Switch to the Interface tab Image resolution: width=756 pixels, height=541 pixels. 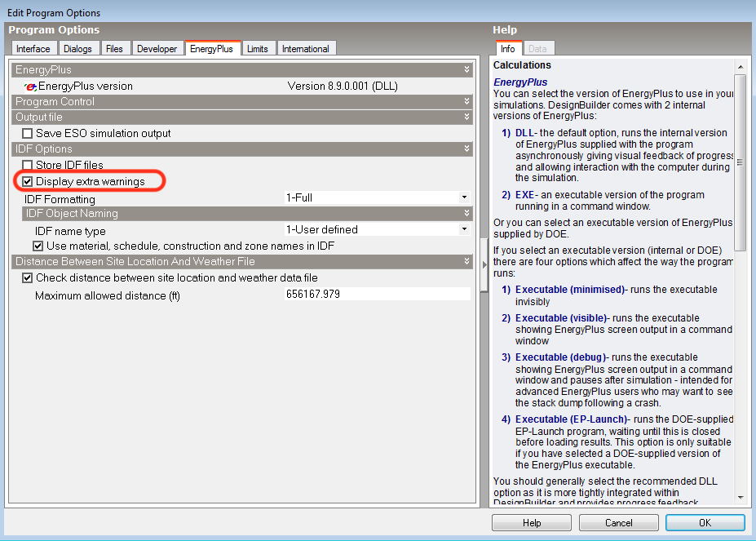(33, 49)
